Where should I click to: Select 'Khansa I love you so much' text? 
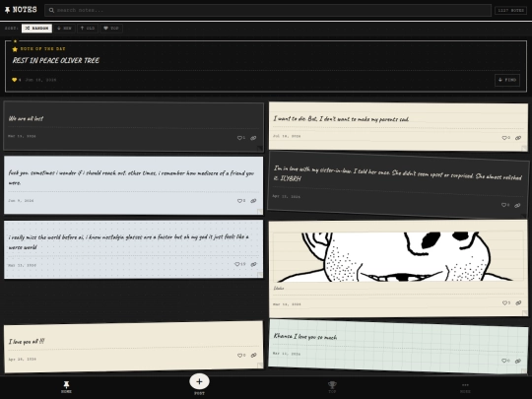[305, 336]
